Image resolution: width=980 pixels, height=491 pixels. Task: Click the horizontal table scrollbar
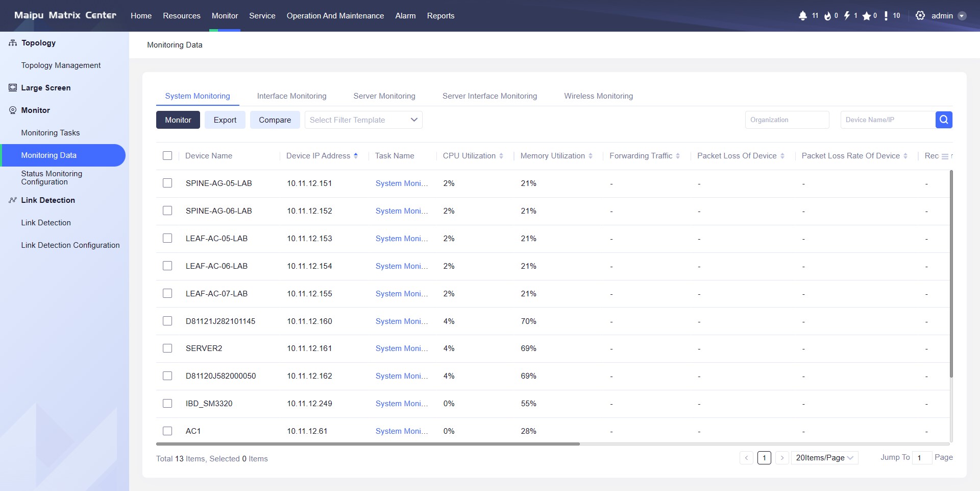pos(367,444)
